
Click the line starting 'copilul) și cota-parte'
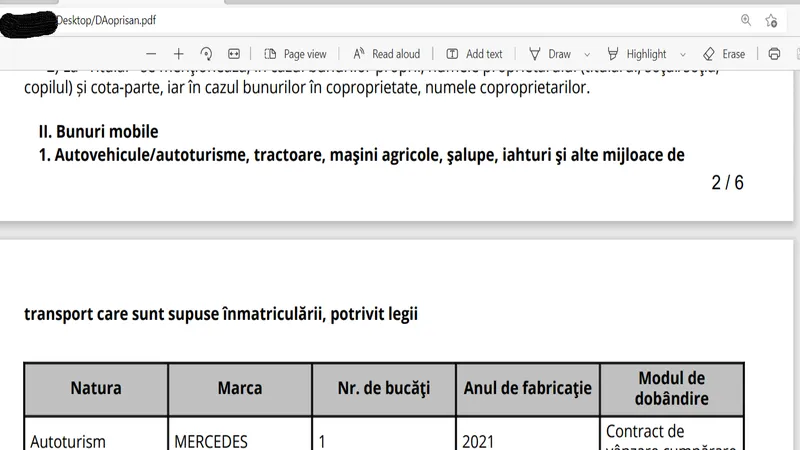[307, 88]
